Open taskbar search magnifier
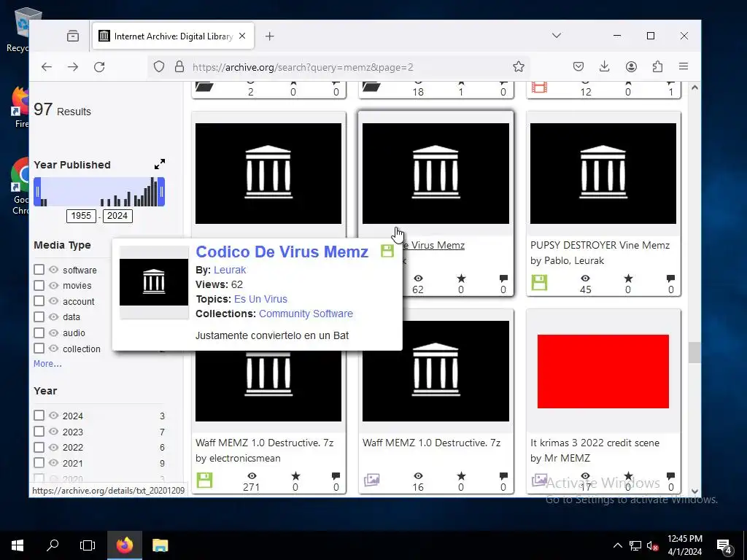Viewport: 747px width, 560px height. 53,545
